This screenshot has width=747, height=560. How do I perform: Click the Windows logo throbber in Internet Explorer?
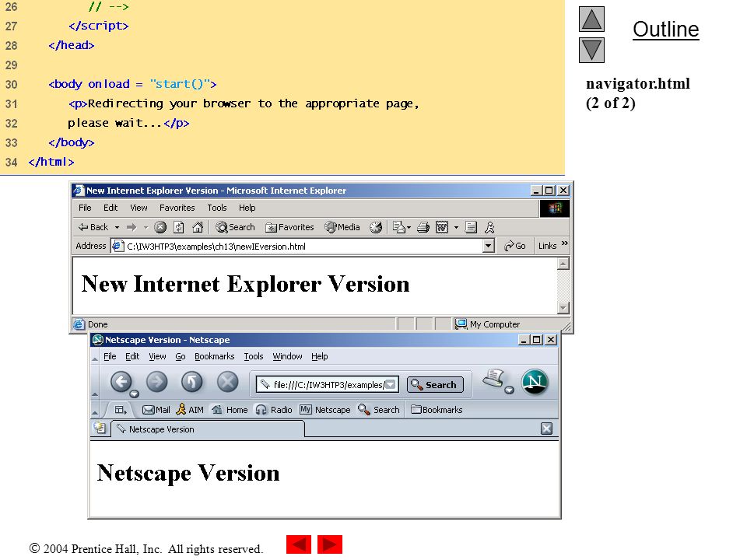coord(555,208)
